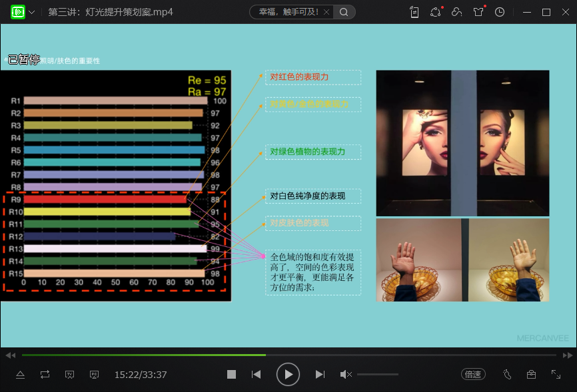Clear the search box with the X
577x392 pixels.
[x=325, y=12]
